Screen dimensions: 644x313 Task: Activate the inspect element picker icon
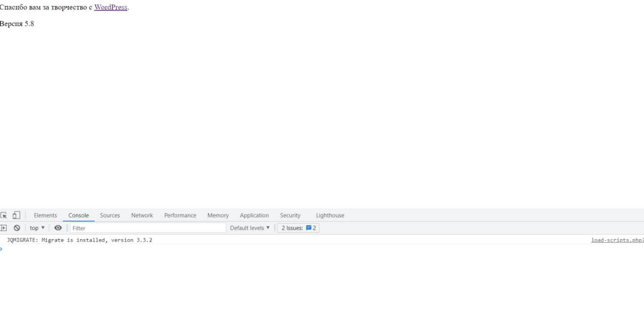[x=4, y=215]
